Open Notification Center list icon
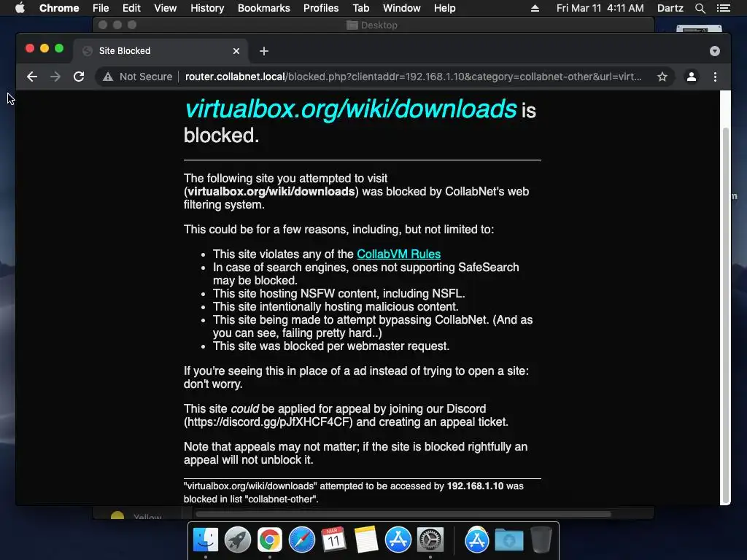 723,8
